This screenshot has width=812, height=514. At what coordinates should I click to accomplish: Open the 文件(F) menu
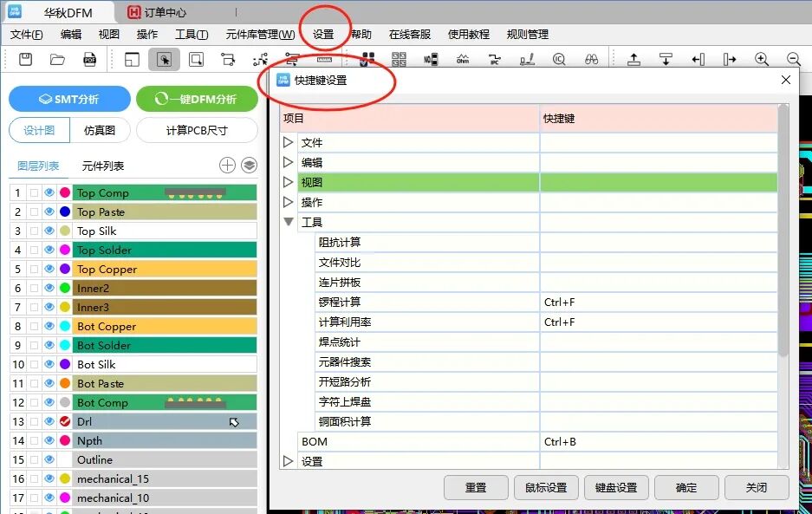click(x=26, y=35)
